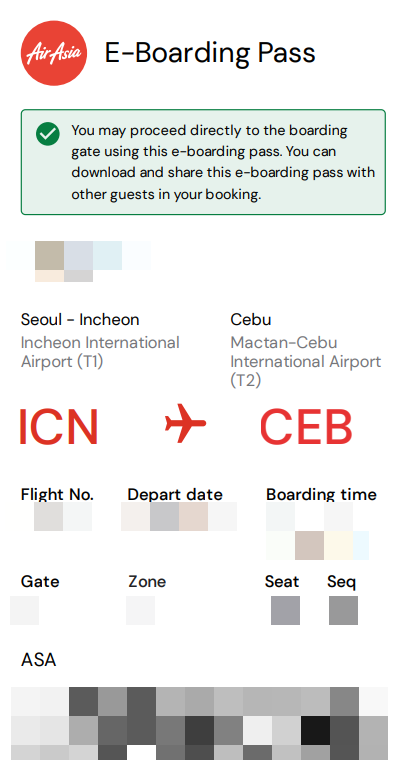
Task: Click the Seoul - Incheon city label
Action: (80, 320)
